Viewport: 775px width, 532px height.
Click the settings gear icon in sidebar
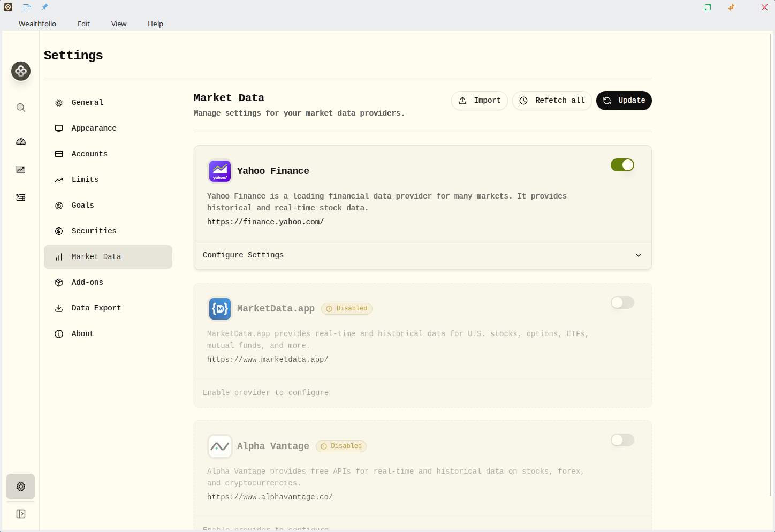coord(21,487)
